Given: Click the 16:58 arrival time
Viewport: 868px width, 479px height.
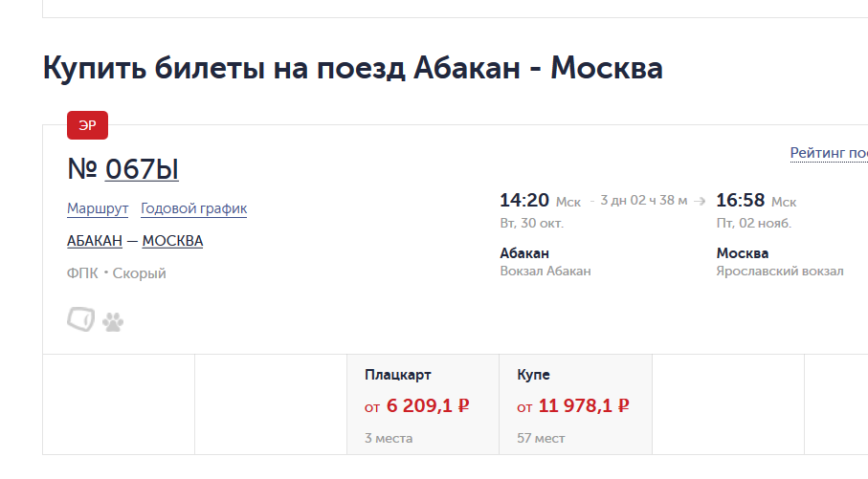Looking at the screenshot, I should (x=740, y=200).
